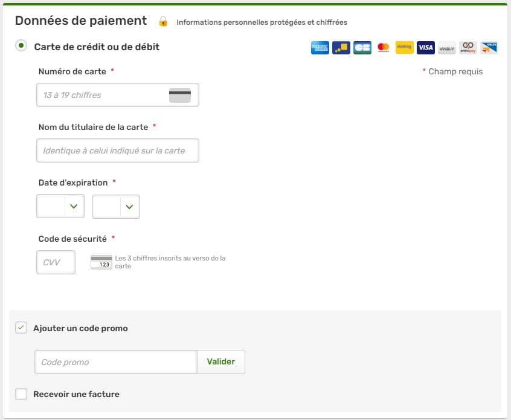The image size is (511, 420).
Task: Select the VIABUY card icon
Action: [446, 47]
